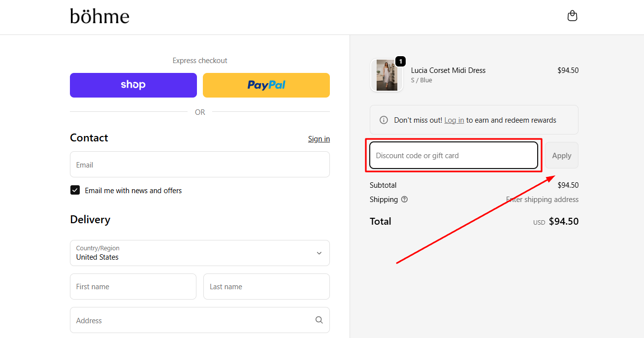
Task: Click the Country/Region chevron arrow
Action: 319,253
